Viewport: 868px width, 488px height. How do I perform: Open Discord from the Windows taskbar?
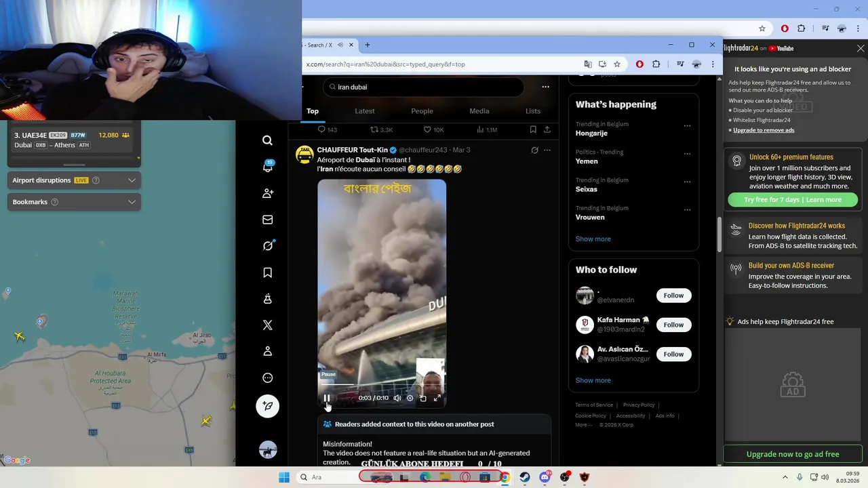545,477
